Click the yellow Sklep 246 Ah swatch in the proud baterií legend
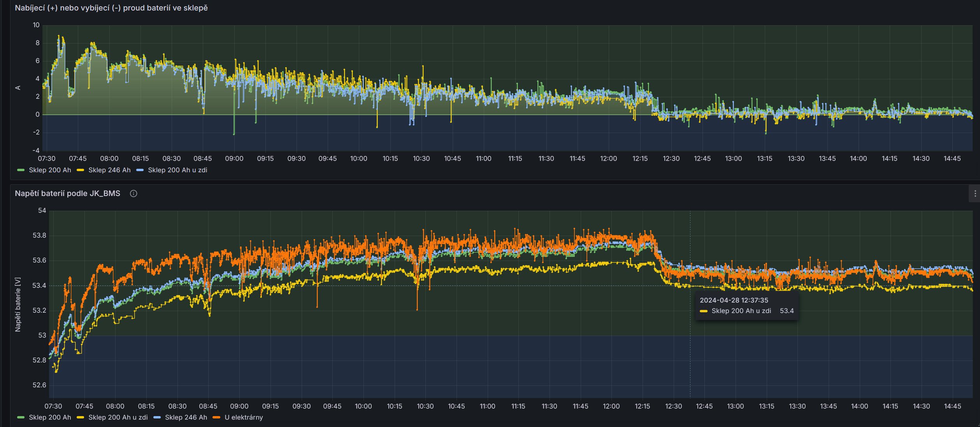 (x=81, y=170)
